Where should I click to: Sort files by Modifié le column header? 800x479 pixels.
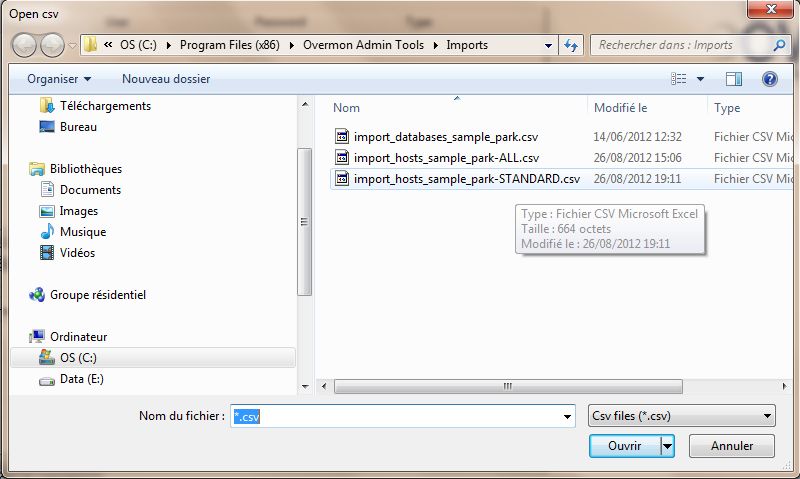(x=620, y=108)
